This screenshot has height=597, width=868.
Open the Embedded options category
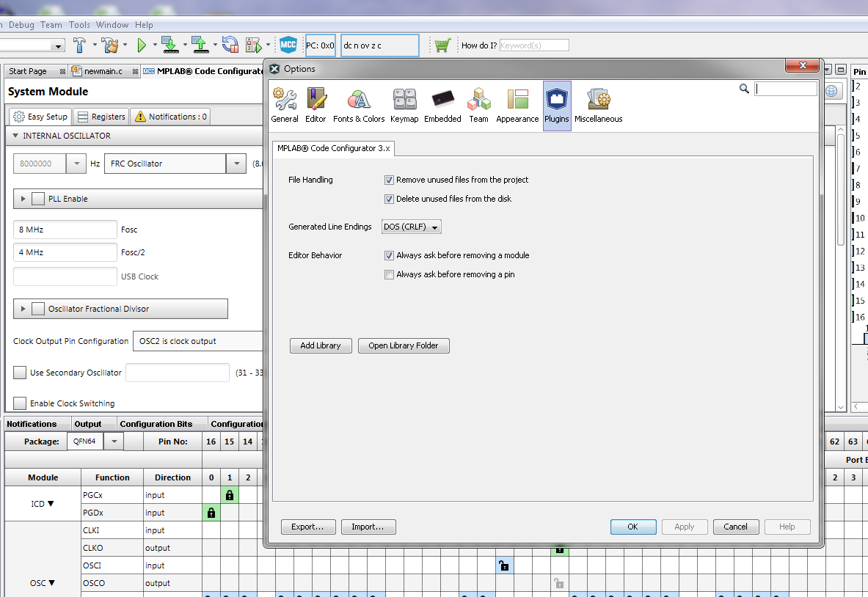[442, 103]
